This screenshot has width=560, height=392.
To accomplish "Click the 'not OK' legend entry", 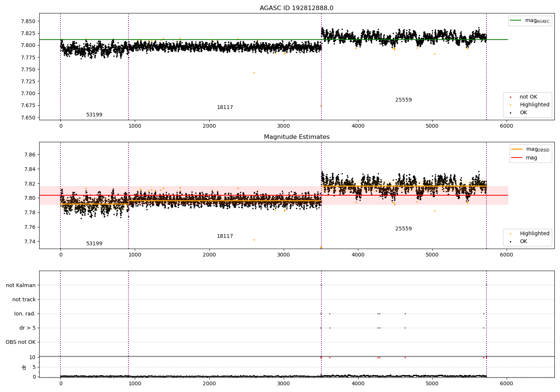I will click(x=528, y=97).
